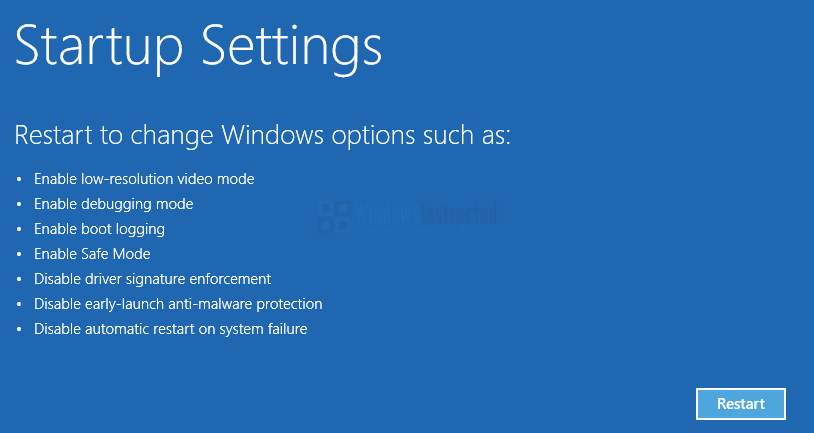Click the WindowsInstructed watermark logo icon

[334, 216]
